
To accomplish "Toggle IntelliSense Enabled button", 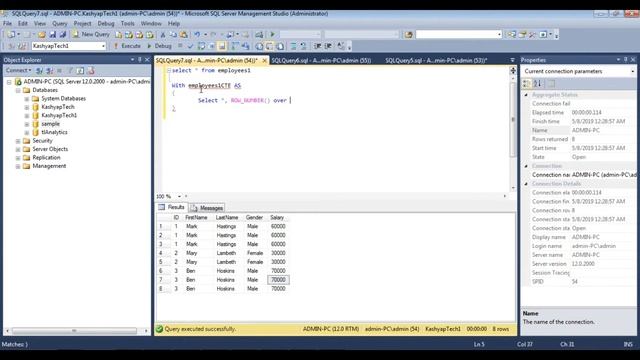I will pyautogui.click(x=222, y=46).
